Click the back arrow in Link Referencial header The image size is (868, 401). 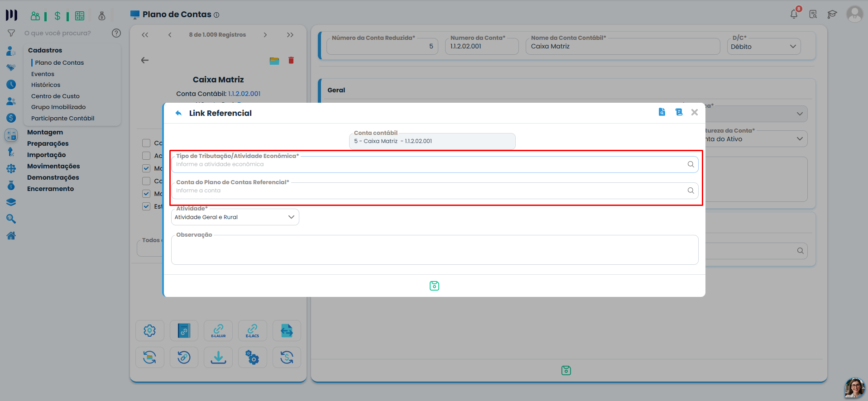tap(179, 113)
